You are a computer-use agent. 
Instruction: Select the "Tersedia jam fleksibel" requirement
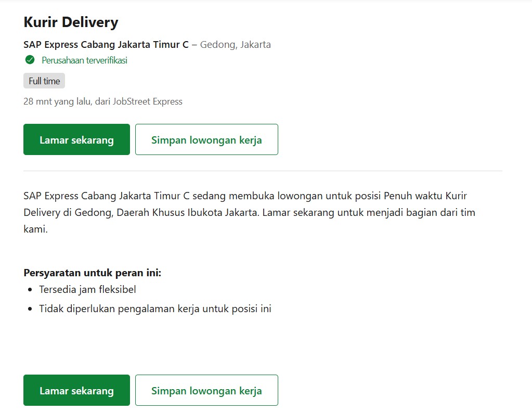point(87,289)
